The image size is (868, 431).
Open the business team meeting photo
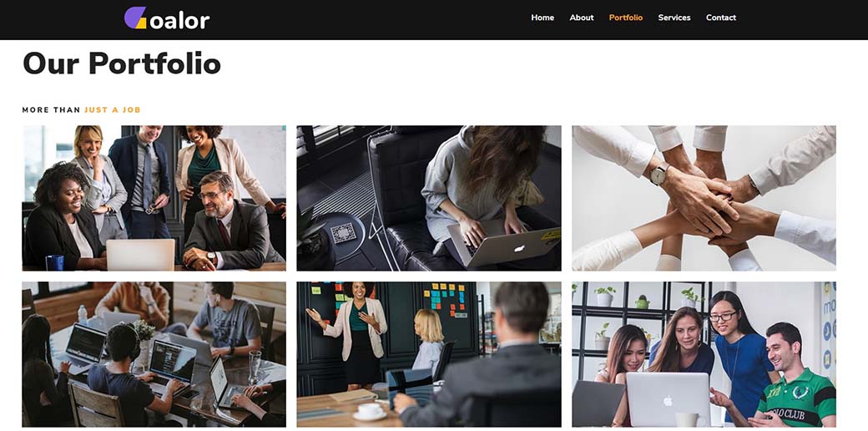pyautogui.click(x=154, y=198)
